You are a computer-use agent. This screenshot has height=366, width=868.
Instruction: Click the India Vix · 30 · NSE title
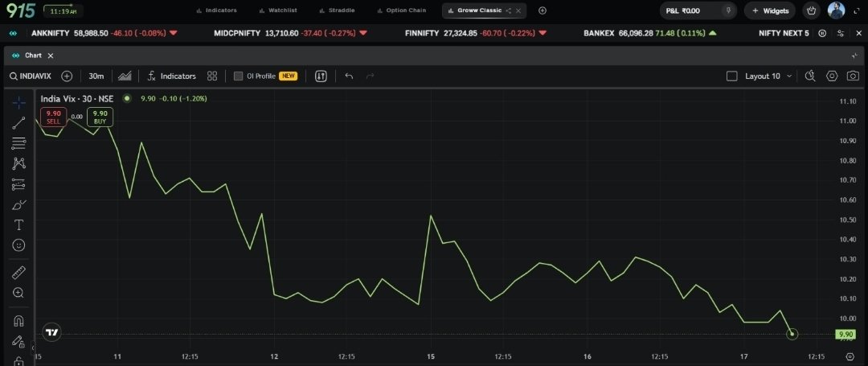click(77, 99)
